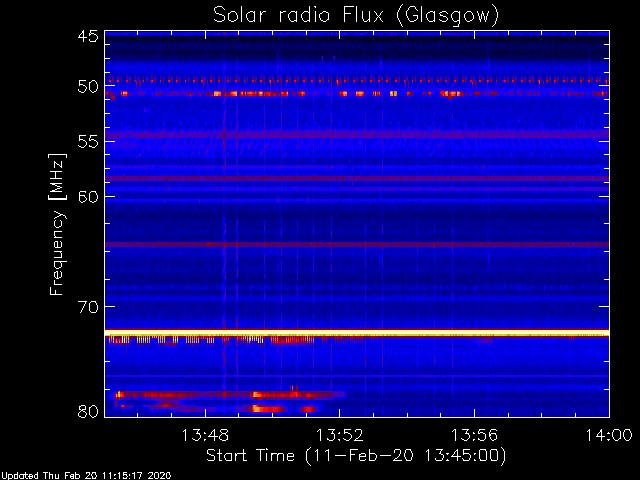Click the 70 MHz y-axis tick label
640x480 pixels.
point(88,307)
